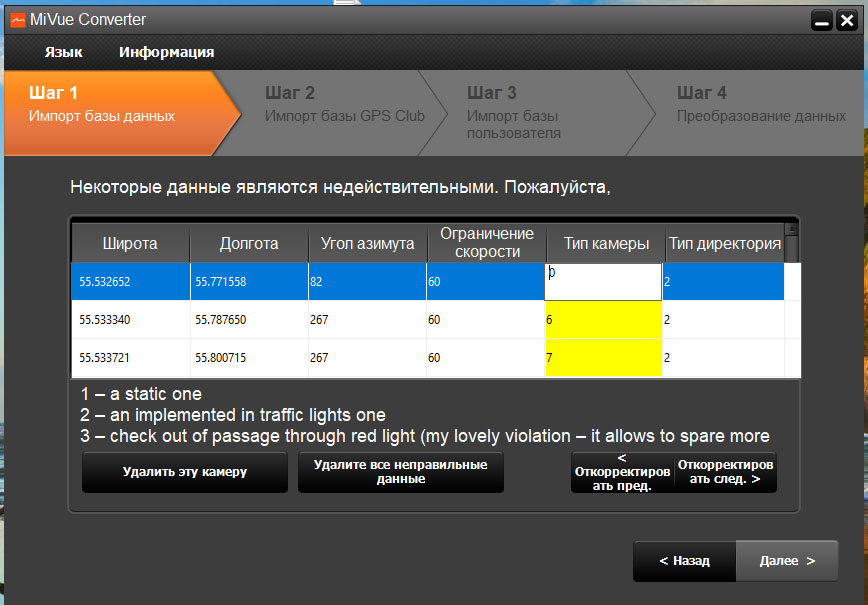Proceed with the Далее button
868x605 pixels.
(787, 561)
